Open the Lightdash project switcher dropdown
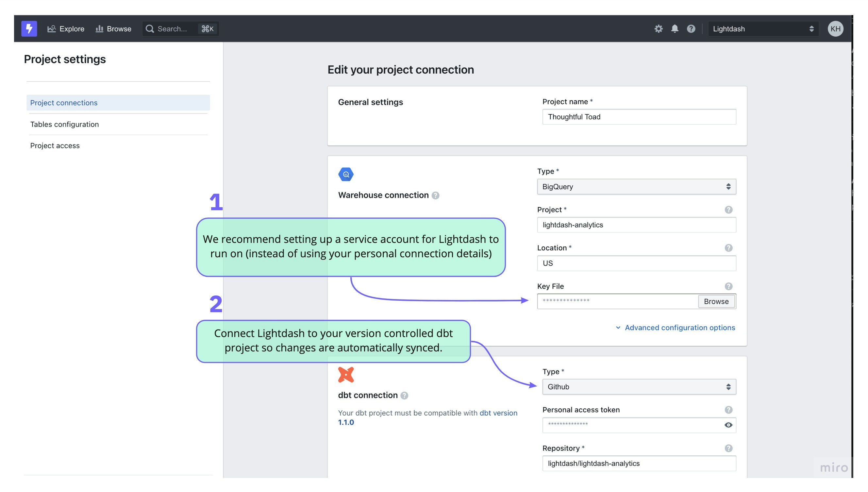The image size is (868, 492). (x=763, y=29)
